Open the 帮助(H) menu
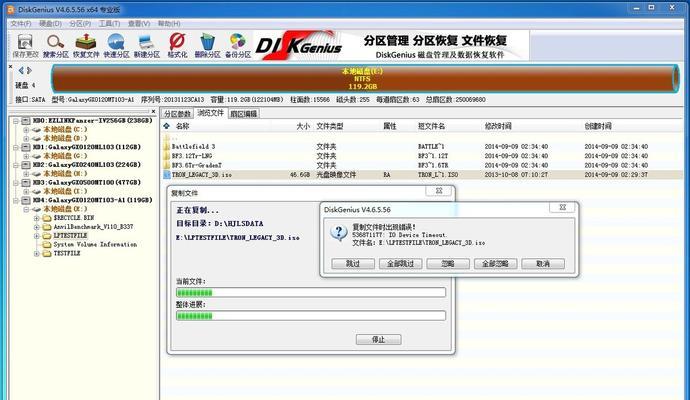Viewport: 690px width, 400px height. pyautogui.click(x=169, y=23)
